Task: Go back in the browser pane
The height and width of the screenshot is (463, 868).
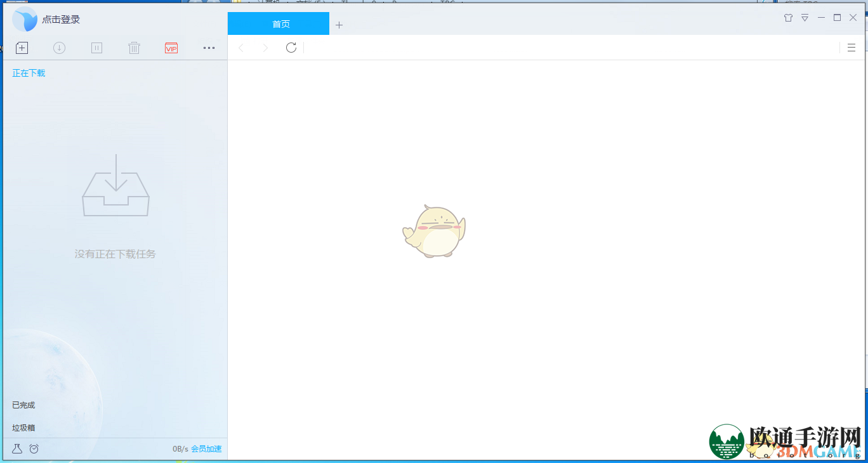Action: [x=241, y=48]
